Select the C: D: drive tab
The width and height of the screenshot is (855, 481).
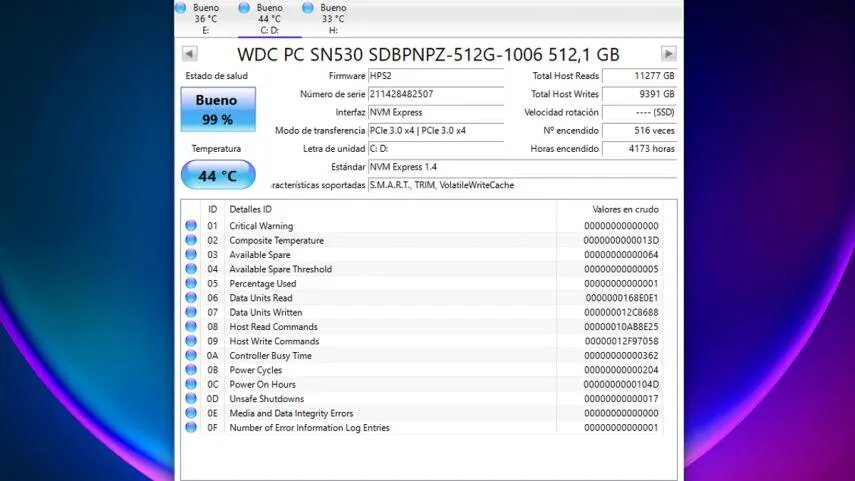pyautogui.click(x=269, y=18)
